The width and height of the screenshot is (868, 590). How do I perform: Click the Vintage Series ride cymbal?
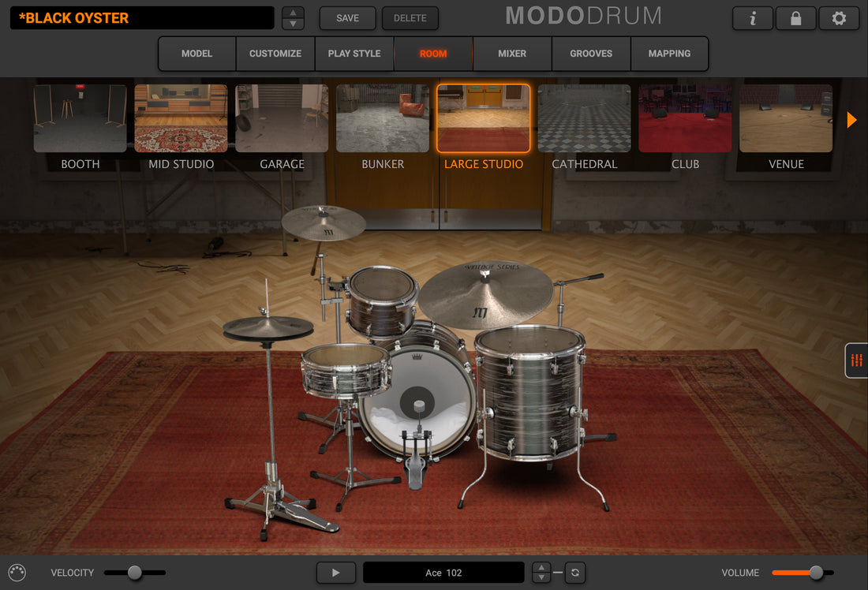[x=485, y=295]
